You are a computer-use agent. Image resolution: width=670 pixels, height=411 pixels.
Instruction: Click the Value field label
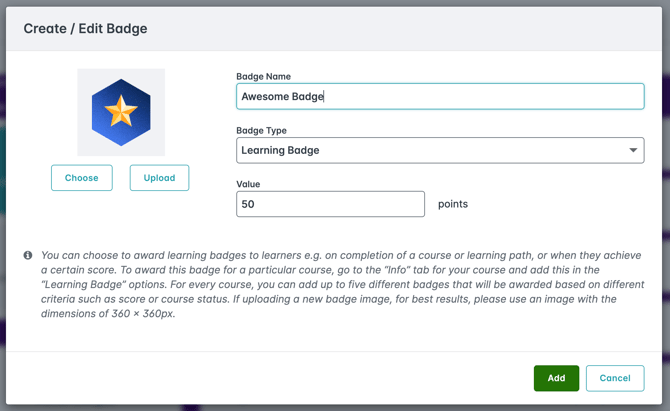248,184
